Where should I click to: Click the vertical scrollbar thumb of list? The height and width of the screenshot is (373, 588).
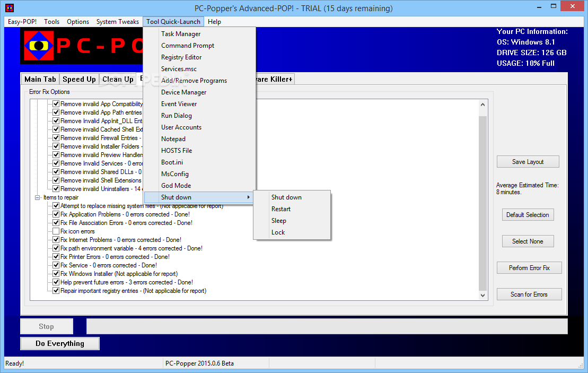[x=482, y=203]
